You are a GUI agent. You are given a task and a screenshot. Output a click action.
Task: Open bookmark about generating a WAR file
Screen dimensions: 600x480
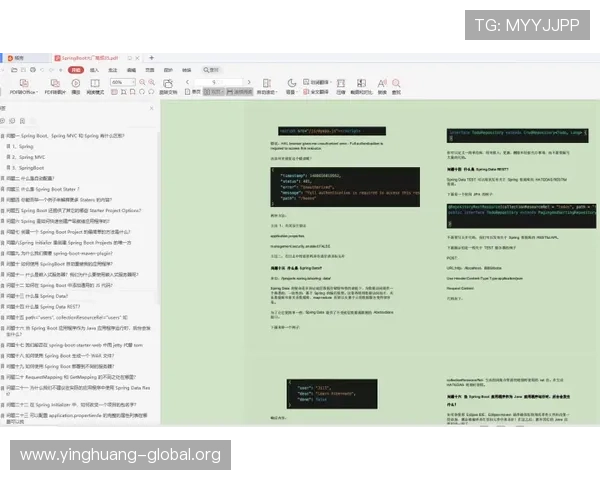click(x=60, y=356)
